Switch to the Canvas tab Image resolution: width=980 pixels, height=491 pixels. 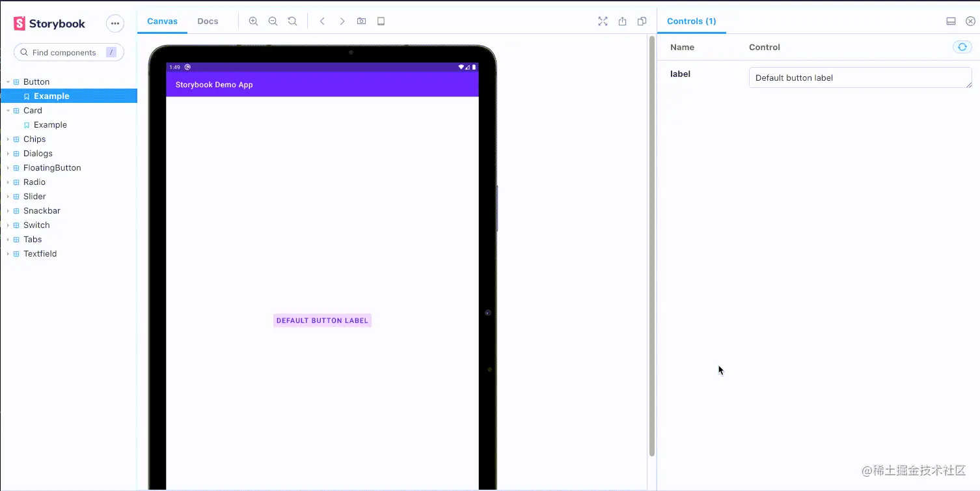click(x=162, y=21)
